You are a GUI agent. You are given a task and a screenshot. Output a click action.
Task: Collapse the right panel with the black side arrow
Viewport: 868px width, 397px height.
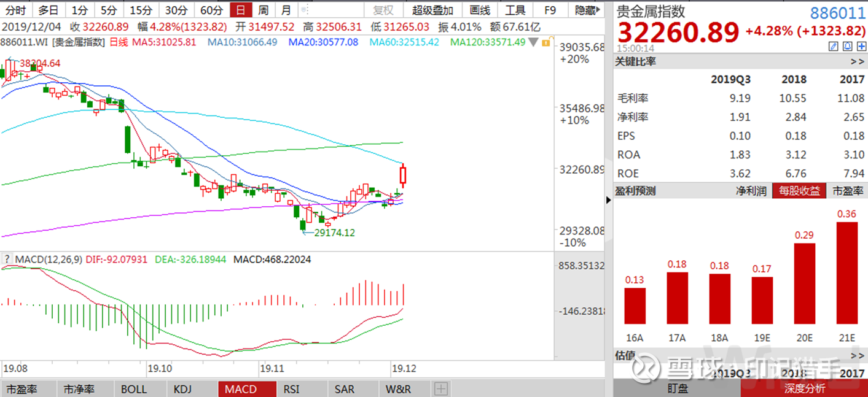click(x=609, y=200)
